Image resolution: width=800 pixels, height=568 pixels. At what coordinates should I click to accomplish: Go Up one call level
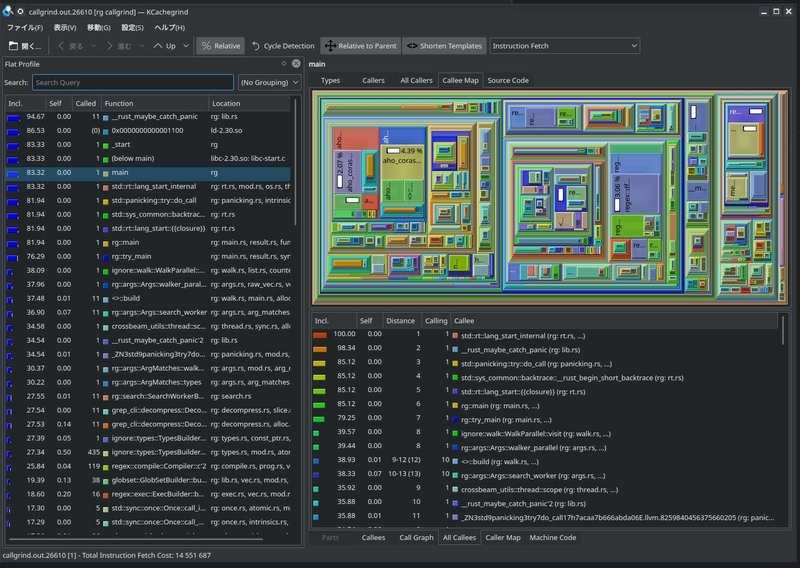tap(165, 46)
